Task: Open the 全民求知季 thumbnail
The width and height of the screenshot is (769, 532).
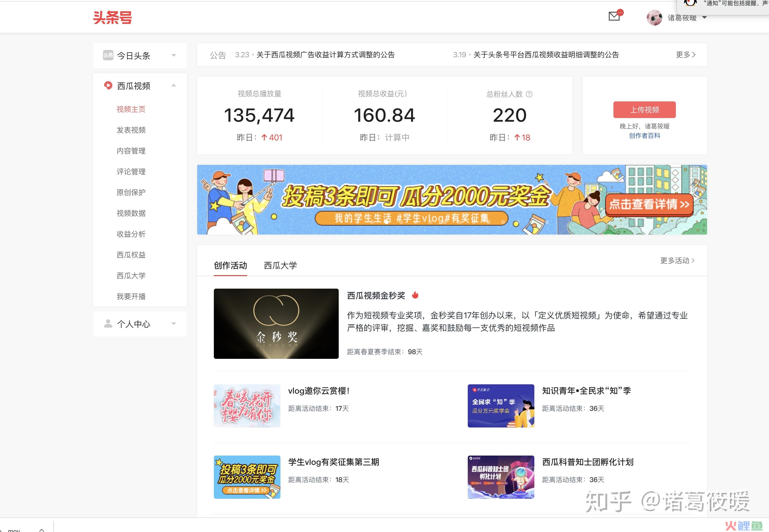Action: [x=501, y=406]
